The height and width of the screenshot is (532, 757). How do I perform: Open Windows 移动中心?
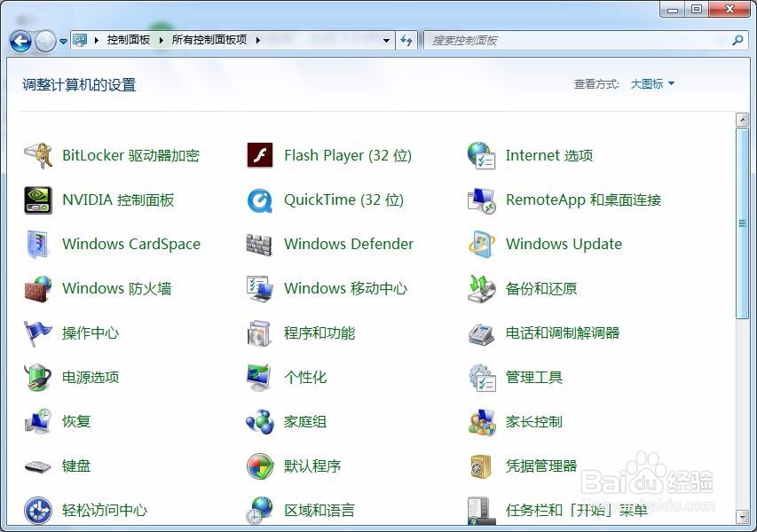(346, 288)
